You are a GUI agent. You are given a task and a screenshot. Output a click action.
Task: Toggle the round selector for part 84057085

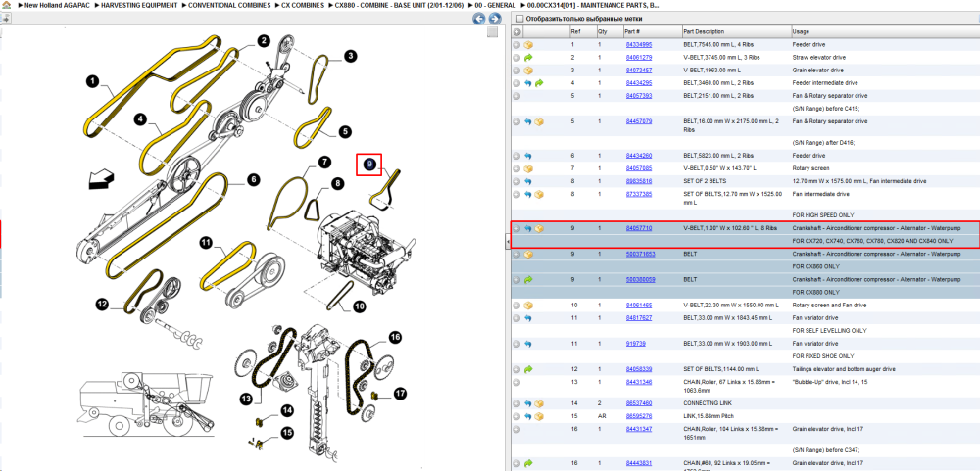click(x=516, y=168)
